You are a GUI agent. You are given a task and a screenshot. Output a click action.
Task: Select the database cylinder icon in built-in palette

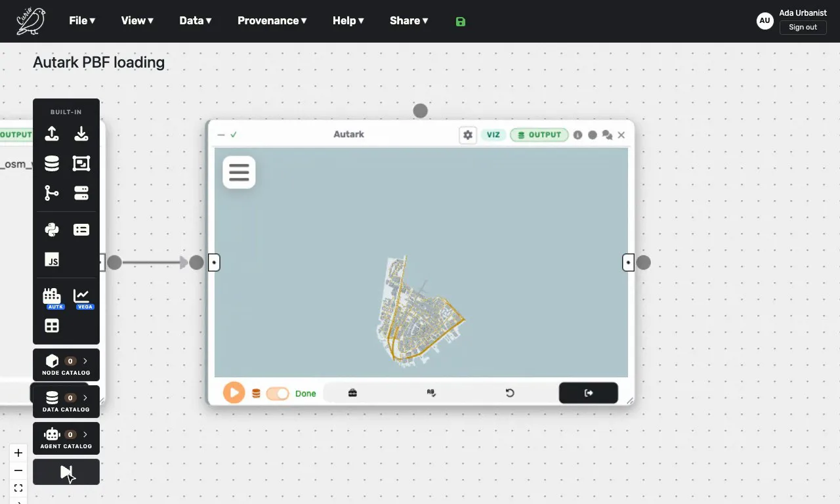click(52, 163)
